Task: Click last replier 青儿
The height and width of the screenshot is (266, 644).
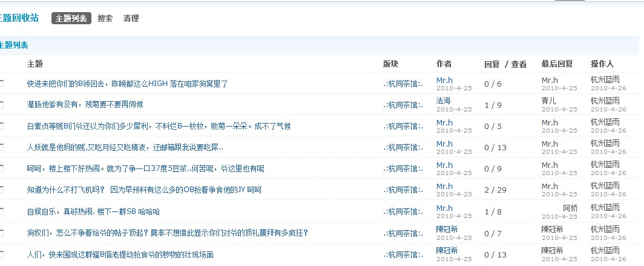Action: click(x=549, y=101)
